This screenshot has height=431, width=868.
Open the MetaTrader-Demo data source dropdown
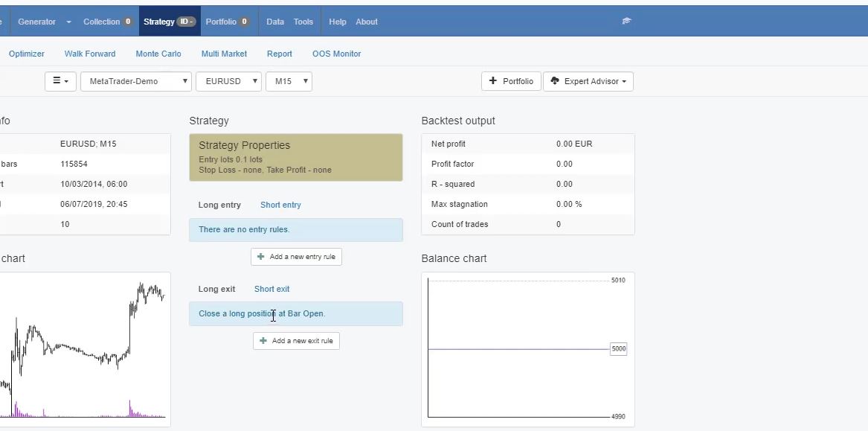(x=135, y=81)
